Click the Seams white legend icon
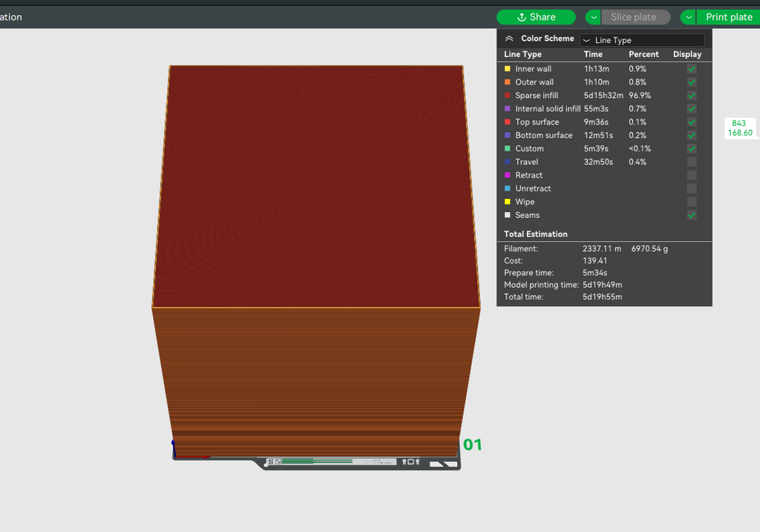This screenshot has width=760, height=532. tap(508, 215)
